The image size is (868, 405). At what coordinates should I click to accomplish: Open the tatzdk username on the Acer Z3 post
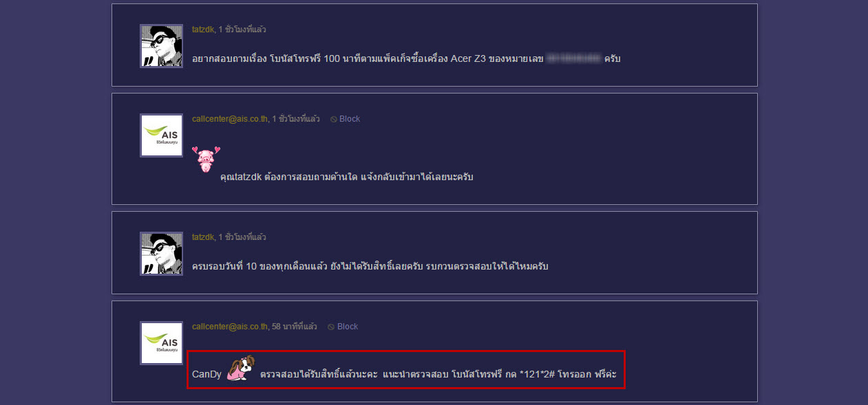(203, 30)
